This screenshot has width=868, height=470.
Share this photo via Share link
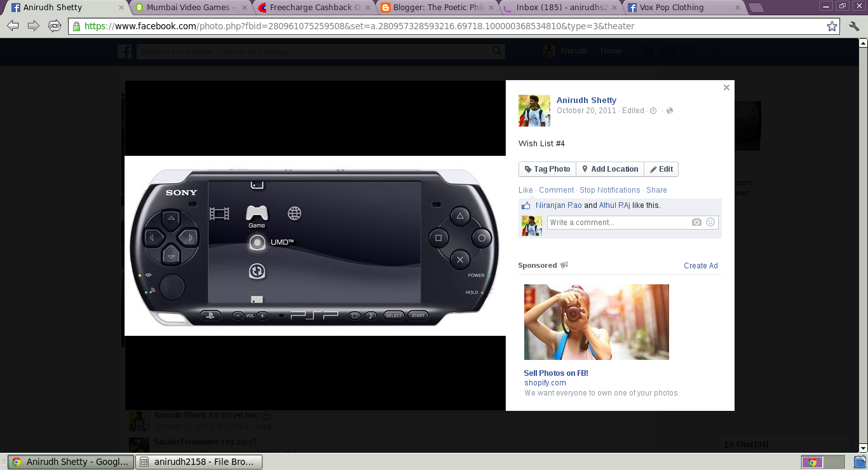point(656,190)
